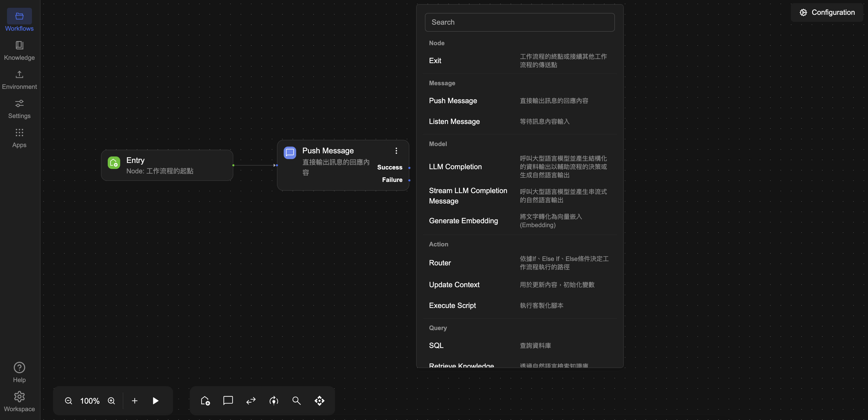Click the plus add node icon
Viewport: 868px width, 420px height.
point(134,401)
